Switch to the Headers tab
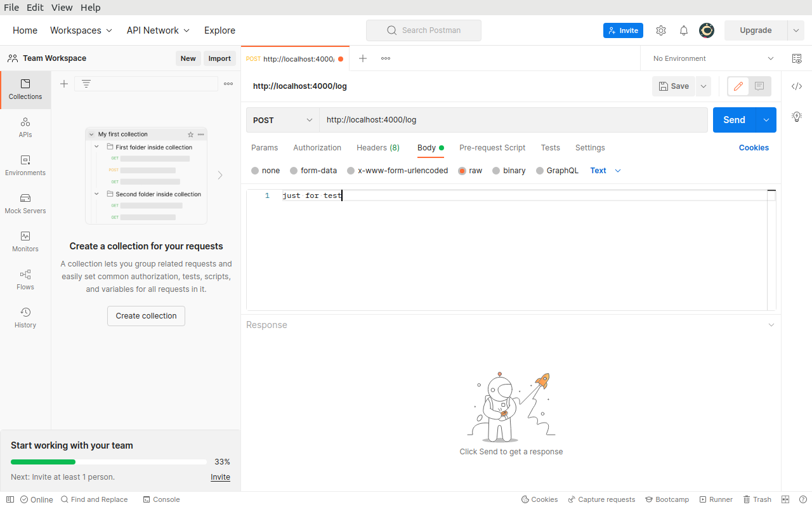The height and width of the screenshot is (507, 812). click(x=377, y=148)
